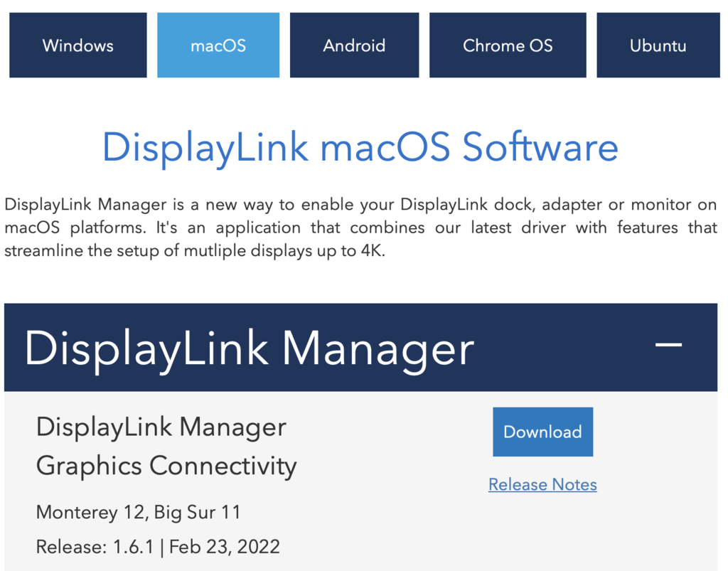Select the macOS tab
The width and height of the screenshot is (728, 571).
click(x=218, y=45)
